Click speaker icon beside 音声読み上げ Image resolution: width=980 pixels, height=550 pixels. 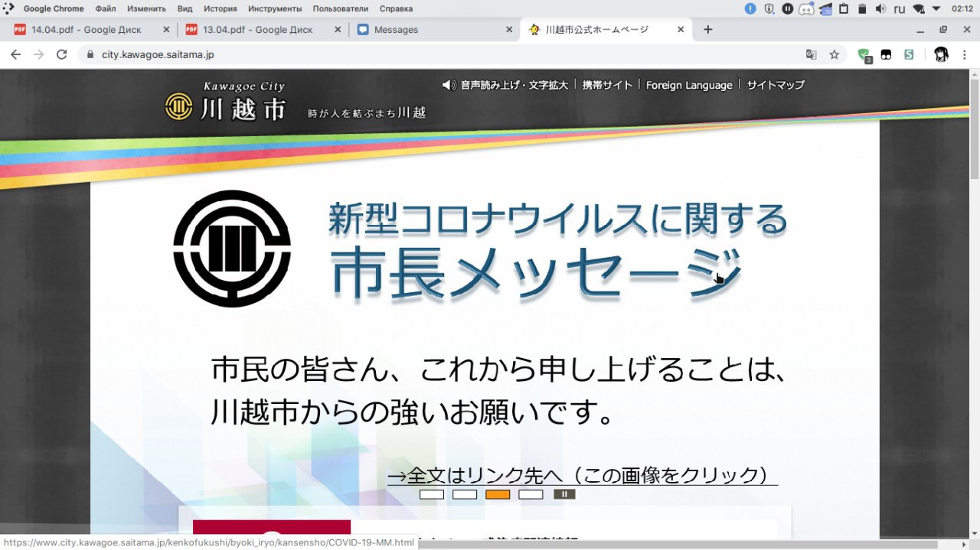tap(449, 85)
